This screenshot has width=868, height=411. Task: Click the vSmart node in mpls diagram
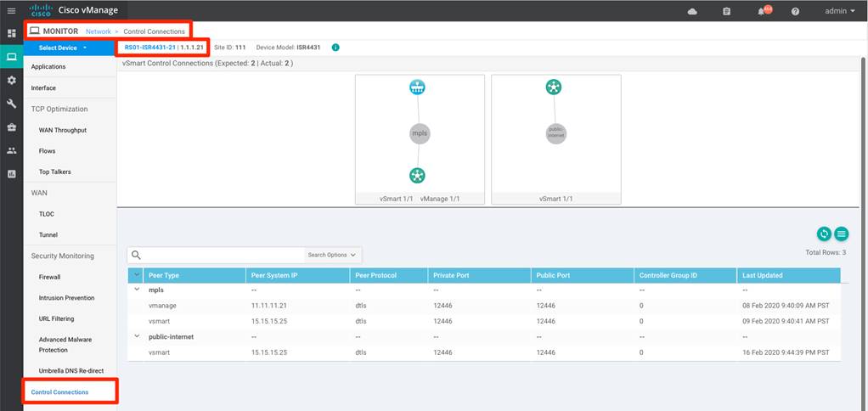click(x=417, y=176)
